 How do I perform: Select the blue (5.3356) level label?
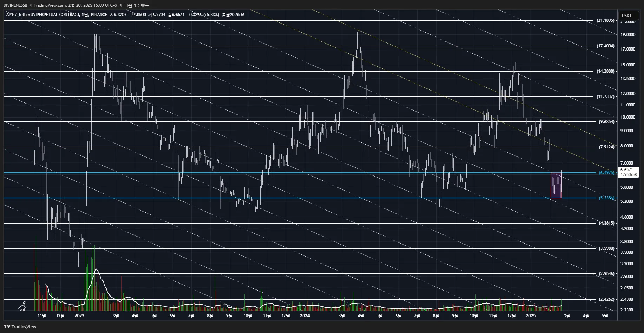607,198
